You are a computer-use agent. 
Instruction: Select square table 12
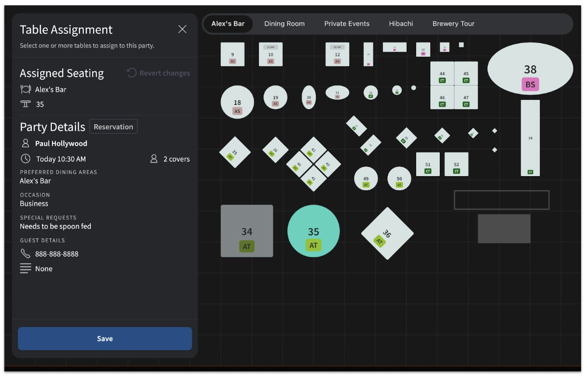tap(337, 54)
